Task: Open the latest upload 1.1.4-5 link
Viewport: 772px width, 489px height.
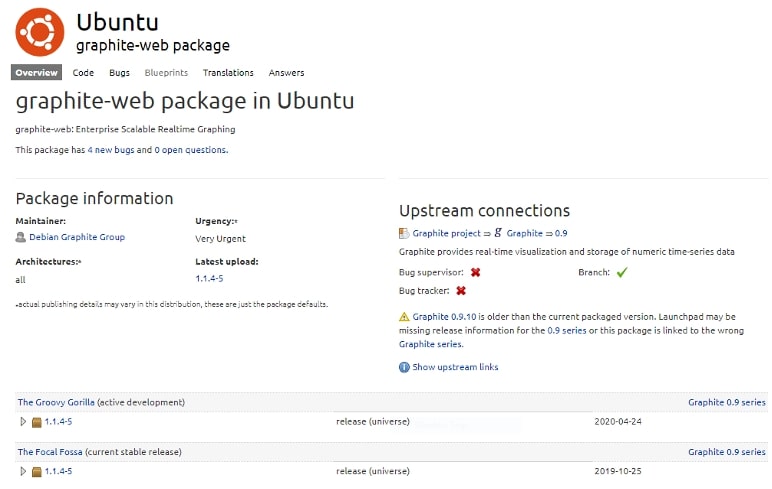Action: pos(209,278)
